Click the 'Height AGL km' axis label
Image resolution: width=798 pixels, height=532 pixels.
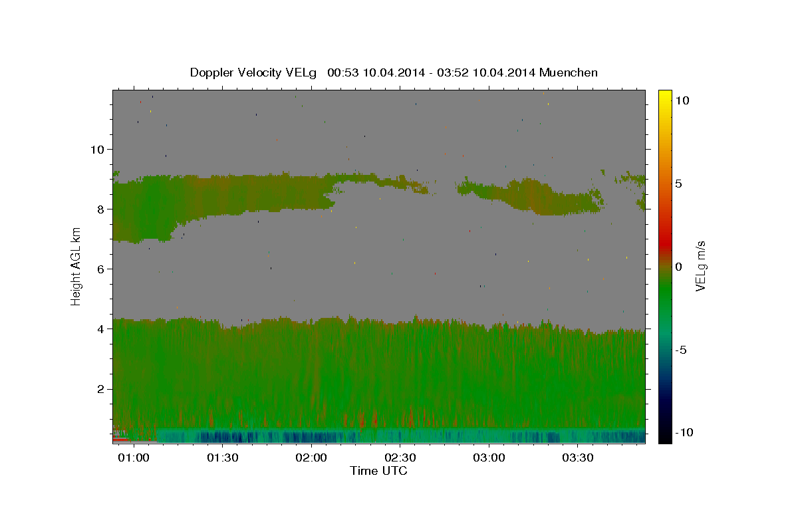click(x=76, y=266)
